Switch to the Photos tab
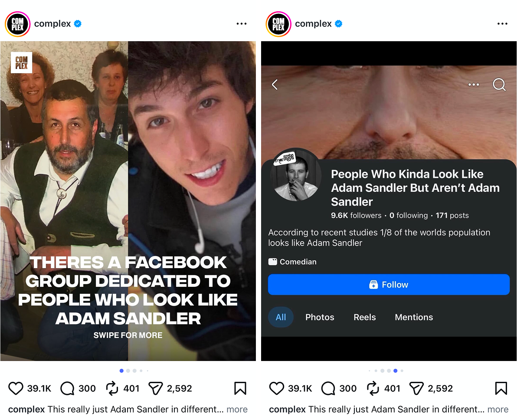 320,317
